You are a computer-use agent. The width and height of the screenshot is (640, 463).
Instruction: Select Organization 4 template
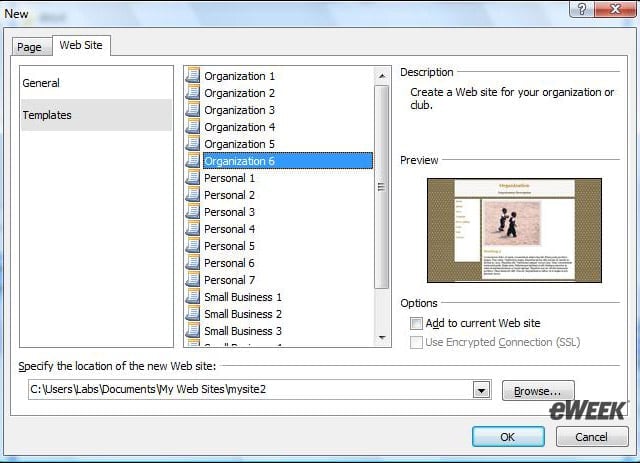click(x=240, y=127)
